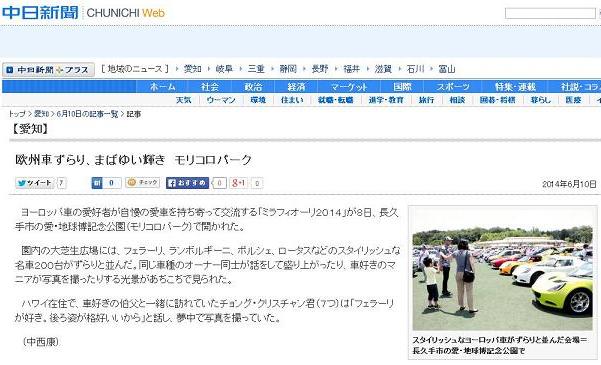This screenshot has width=601, height=365.
Task: Click the mixi チェック button
Action: (x=143, y=182)
